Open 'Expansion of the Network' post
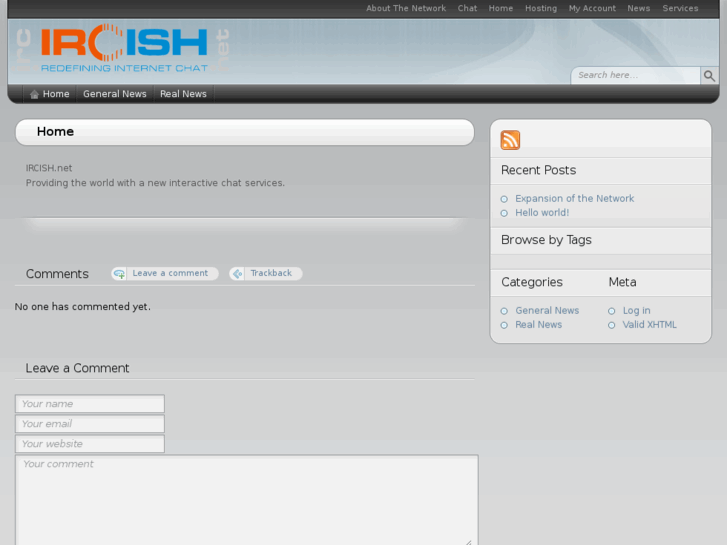This screenshot has width=727, height=545. [x=574, y=199]
